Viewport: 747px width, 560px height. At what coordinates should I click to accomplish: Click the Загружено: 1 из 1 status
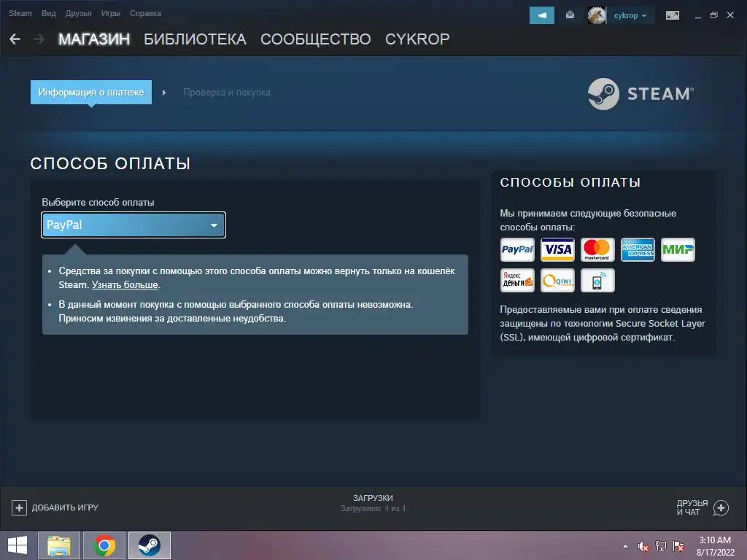(373, 508)
